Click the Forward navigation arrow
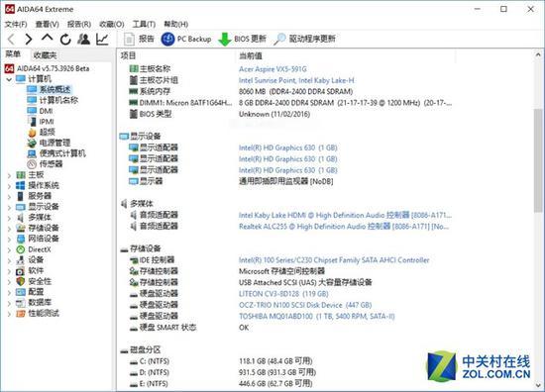Image resolution: width=545 pixels, height=392 pixels. pyautogui.click(x=29, y=39)
